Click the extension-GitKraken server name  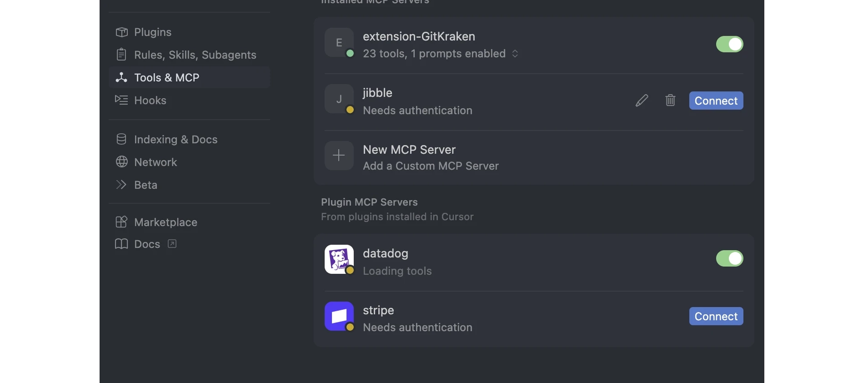419,36
